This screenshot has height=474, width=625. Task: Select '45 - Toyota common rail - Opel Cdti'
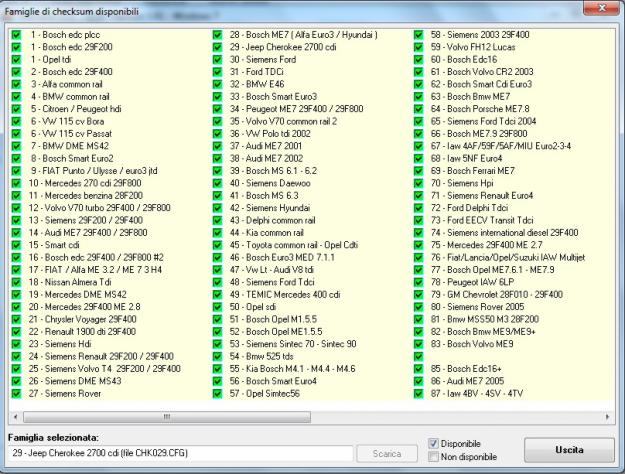(294, 245)
